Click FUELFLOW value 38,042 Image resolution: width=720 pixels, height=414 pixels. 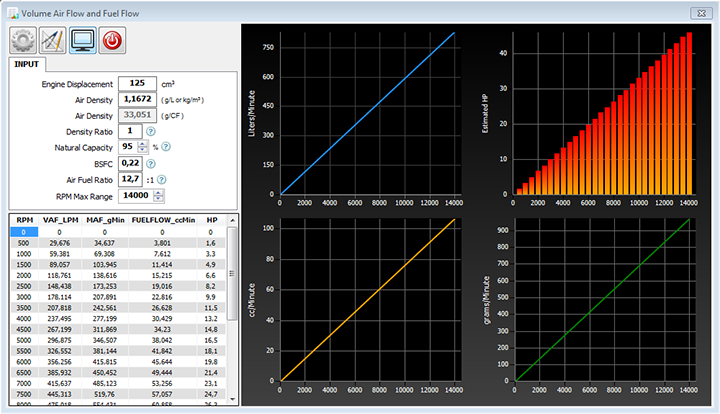pos(162,340)
